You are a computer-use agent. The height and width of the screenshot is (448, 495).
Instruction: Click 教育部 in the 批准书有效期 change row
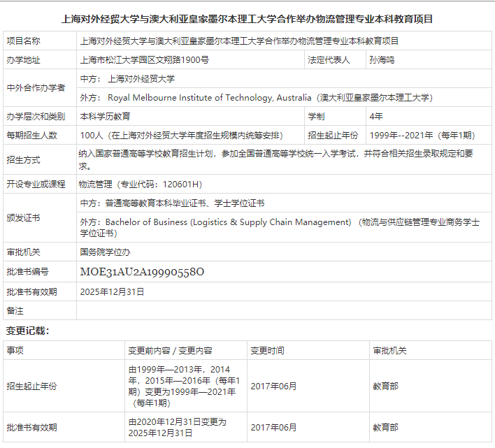click(385, 428)
